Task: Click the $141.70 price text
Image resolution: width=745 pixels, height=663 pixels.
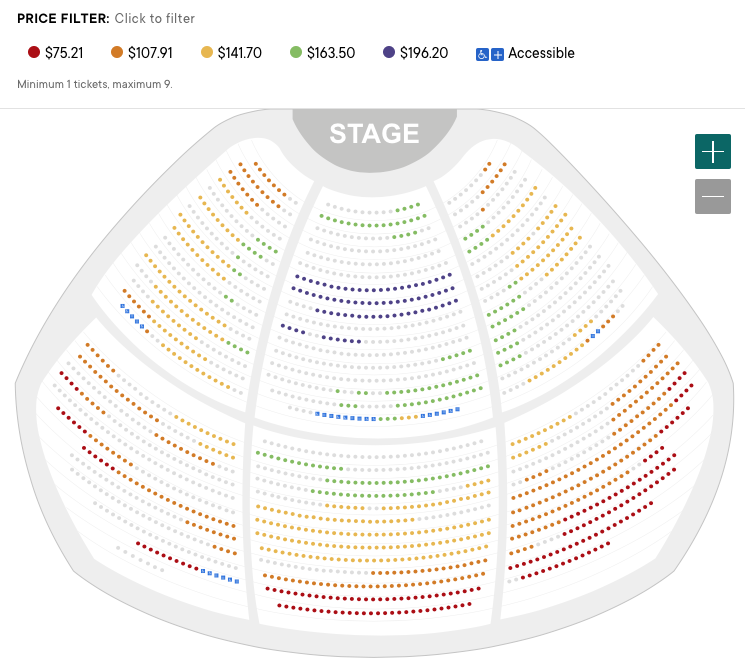Action: click(x=239, y=53)
